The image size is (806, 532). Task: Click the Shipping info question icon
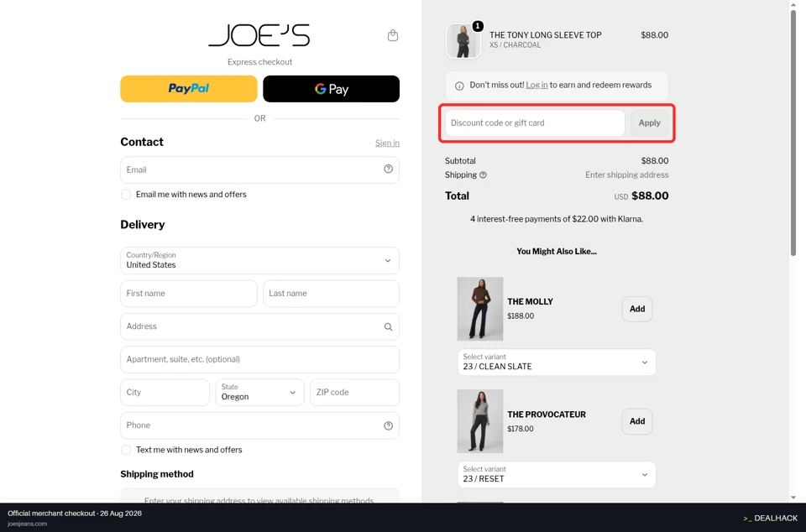pyautogui.click(x=483, y=175)
